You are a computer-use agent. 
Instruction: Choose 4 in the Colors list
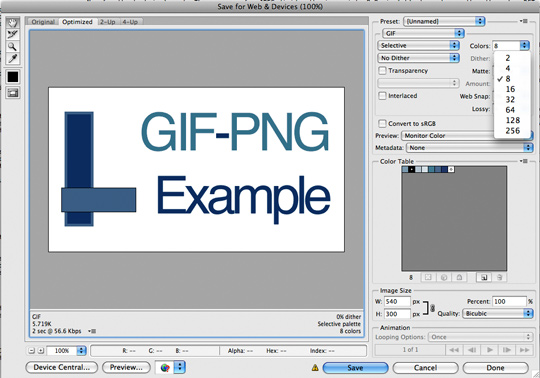pyautogui.click(x=512, y=68)
